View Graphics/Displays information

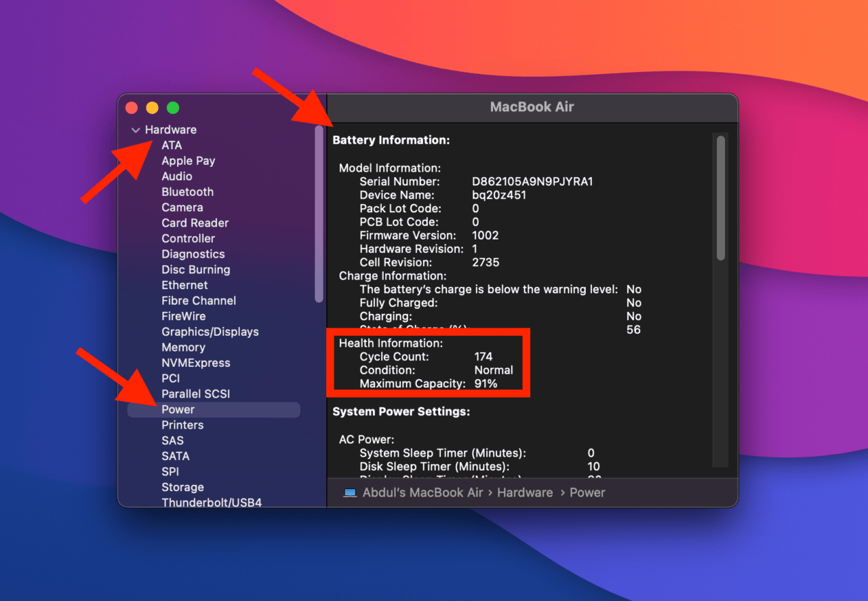point(210,332)
